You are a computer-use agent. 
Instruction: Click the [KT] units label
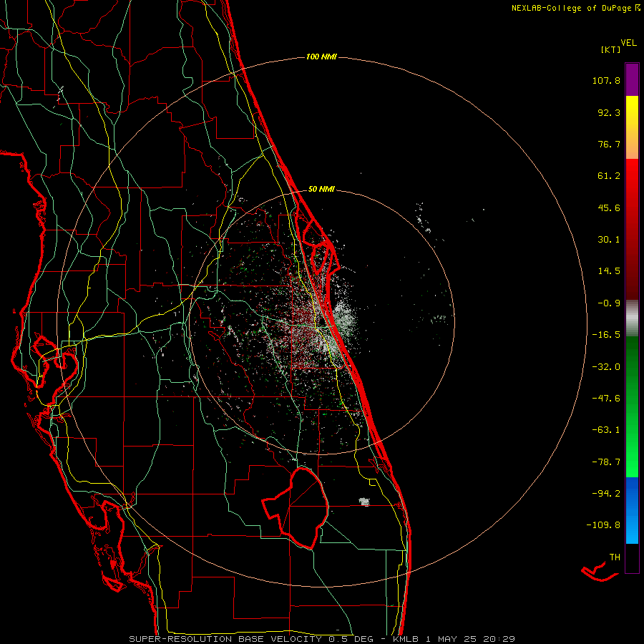coord(611,49)
